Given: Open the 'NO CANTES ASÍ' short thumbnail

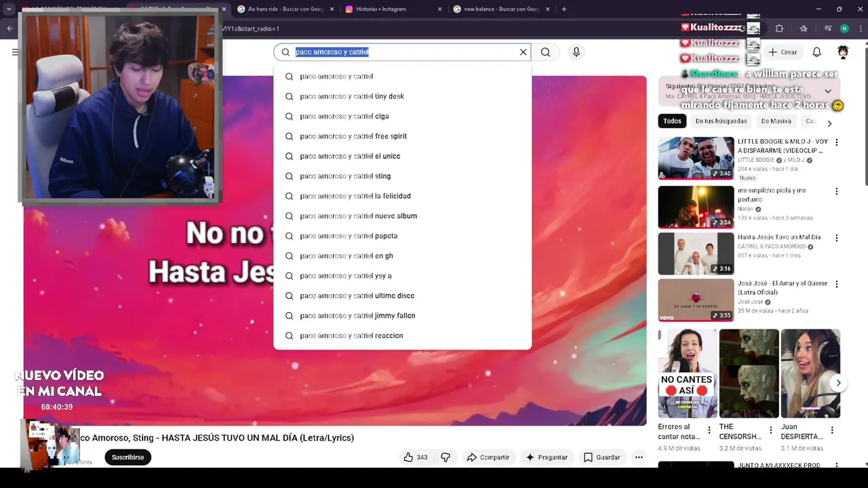Looking at the screenshot, I should tap(688, 373).
